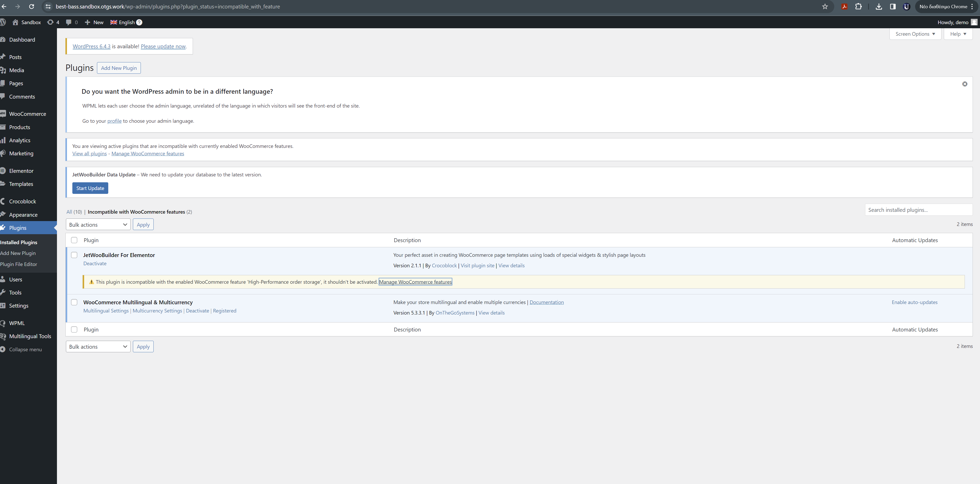Open Media library in sidebar
Screen dimensions: 980x484
point(16,70)
